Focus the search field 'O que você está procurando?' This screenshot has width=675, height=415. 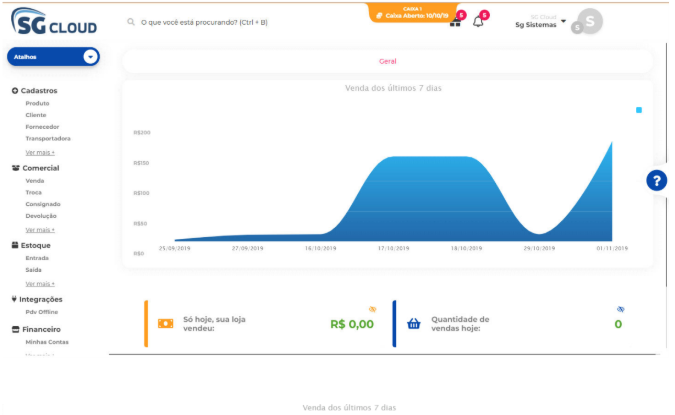coord(204,22)
